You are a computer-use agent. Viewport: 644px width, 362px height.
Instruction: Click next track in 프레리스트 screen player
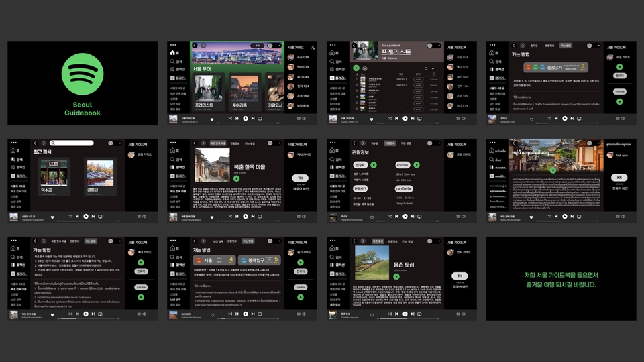coord(413,118)
